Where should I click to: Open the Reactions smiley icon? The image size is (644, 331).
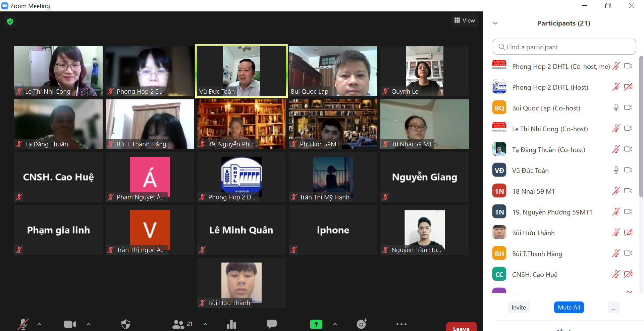click(361, 324)
